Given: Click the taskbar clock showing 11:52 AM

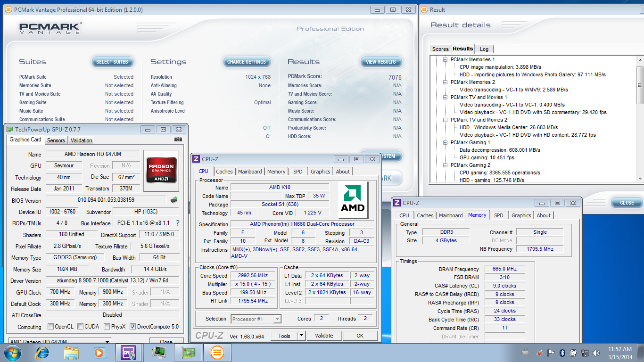Looking at the screenshot, I should click(620, 353).
